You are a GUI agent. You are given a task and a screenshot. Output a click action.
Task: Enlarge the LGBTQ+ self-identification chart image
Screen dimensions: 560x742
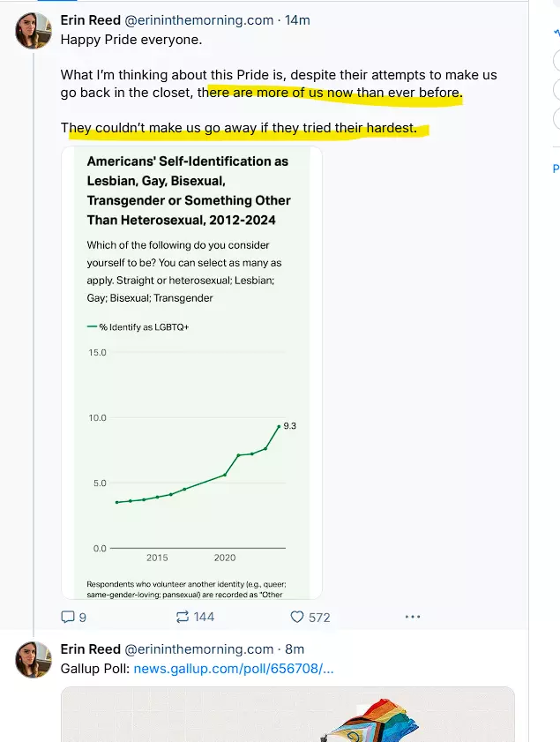click(x=191, y=372)
